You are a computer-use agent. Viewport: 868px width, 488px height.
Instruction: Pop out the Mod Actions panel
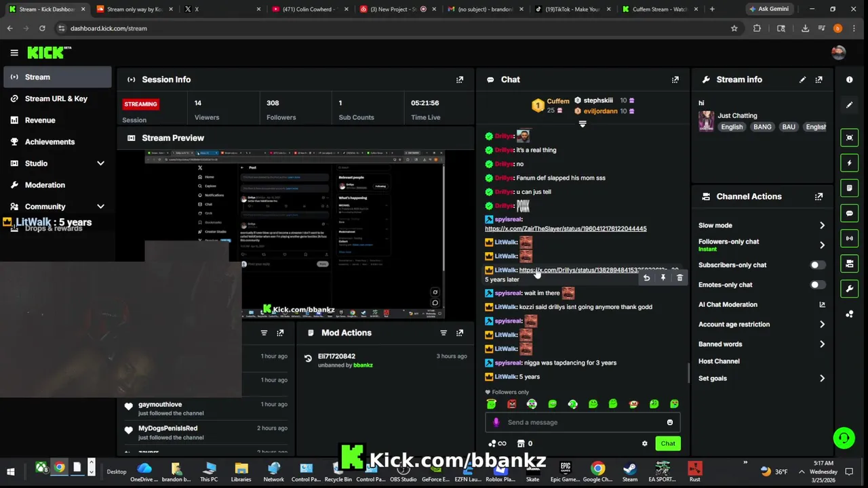(460, 333)
